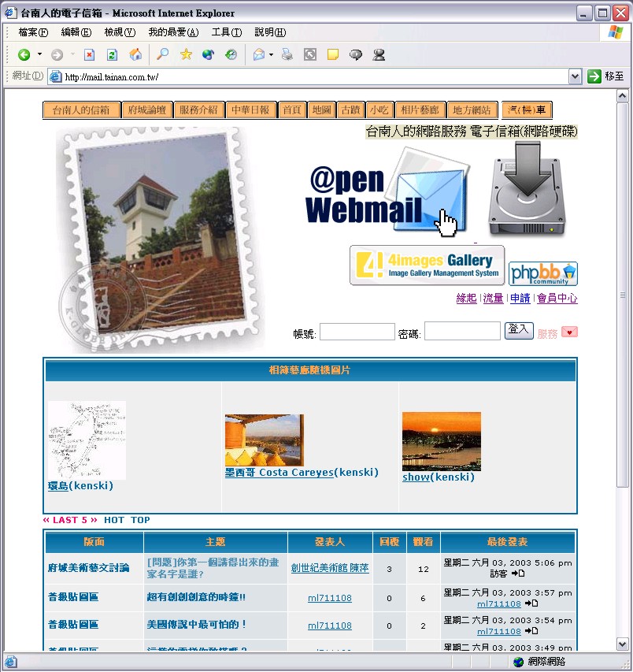Open the sunset show(kenski) thumbnail
Image resolution: width=633 pixels, height=672 pixels.
click(x=442, y=441)
